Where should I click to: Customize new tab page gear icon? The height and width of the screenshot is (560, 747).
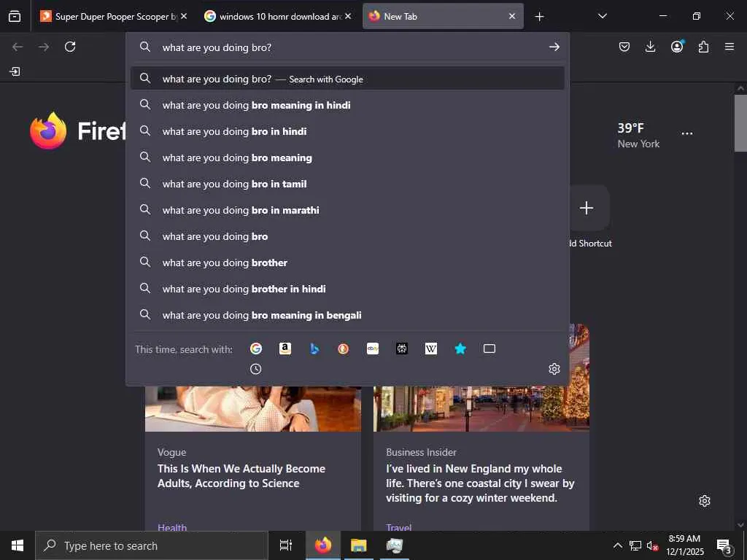pos(705,501)
